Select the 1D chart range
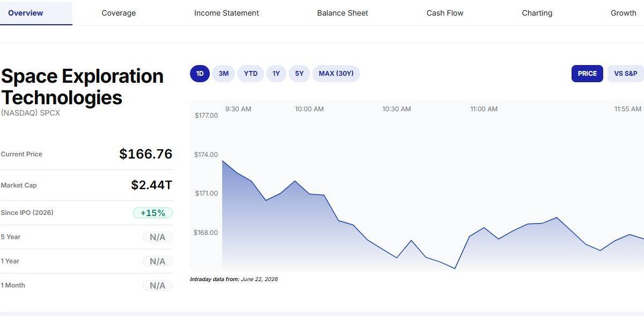Image resolution: width=644 pixels, height=316 pixels. pos(200,74)
